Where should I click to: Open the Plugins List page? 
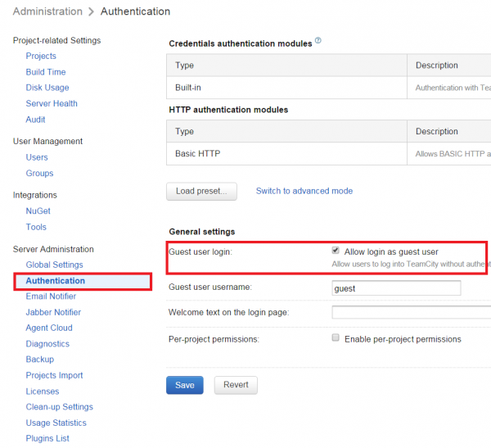click(x=47, y=438)
